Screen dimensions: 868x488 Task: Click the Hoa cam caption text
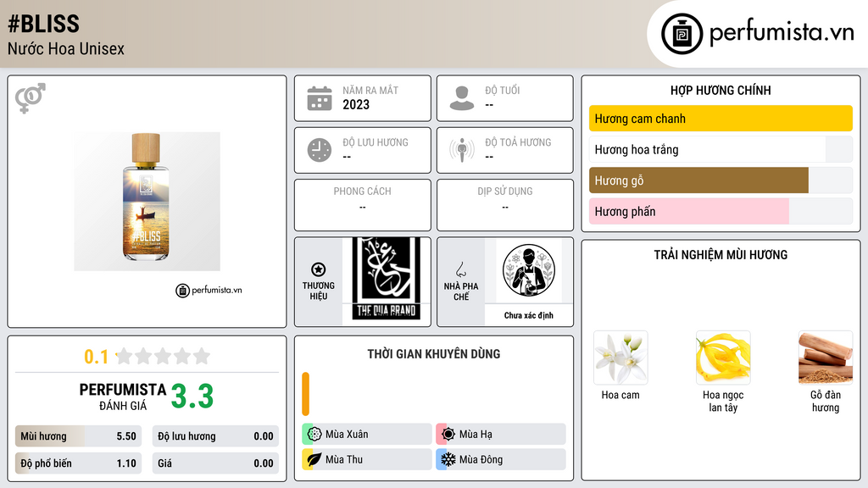(x=620, y=395)
